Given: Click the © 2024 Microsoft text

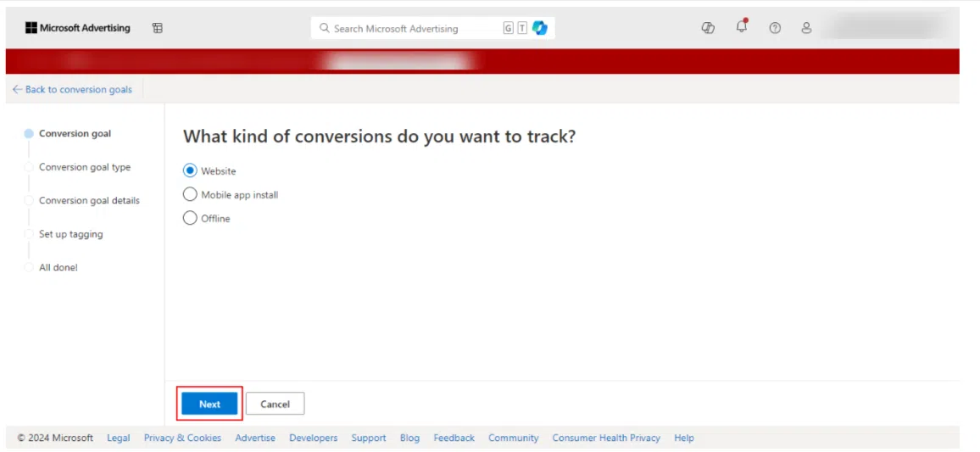Looking at the screenshot, I should coord(55,438).
